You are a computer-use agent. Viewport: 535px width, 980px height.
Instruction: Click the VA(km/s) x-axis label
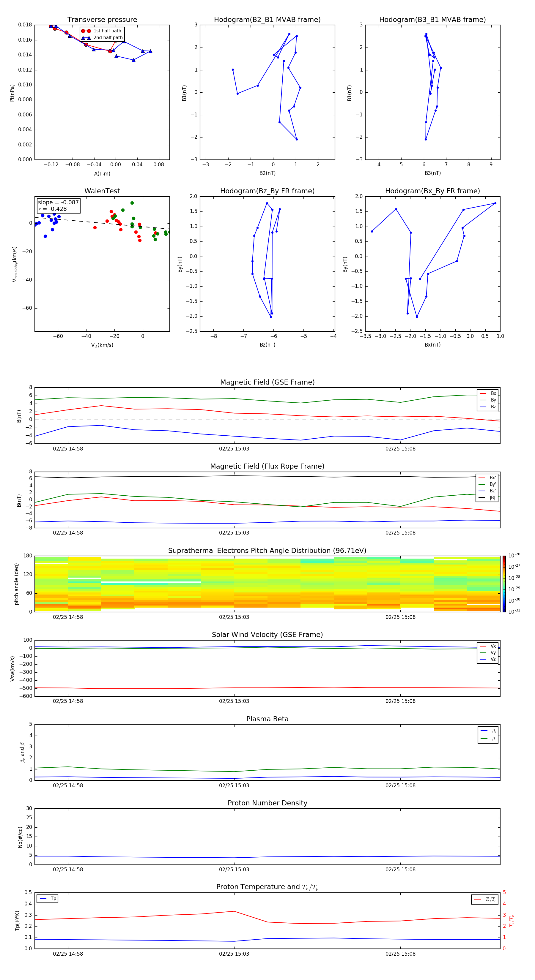point(102,345)
